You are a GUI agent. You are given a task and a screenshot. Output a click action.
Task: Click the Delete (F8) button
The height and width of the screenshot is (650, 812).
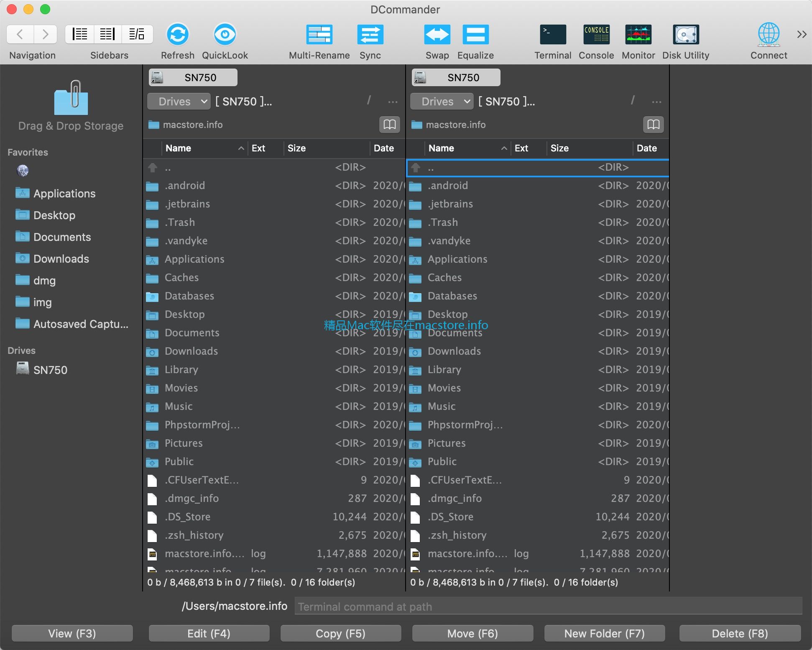(x=740, y=633)
